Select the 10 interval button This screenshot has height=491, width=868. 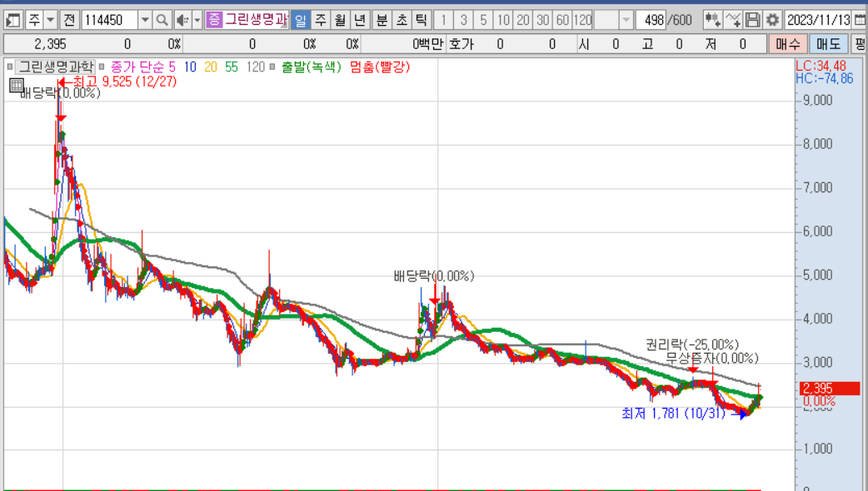pyautogui.click(x=503, y=21)
